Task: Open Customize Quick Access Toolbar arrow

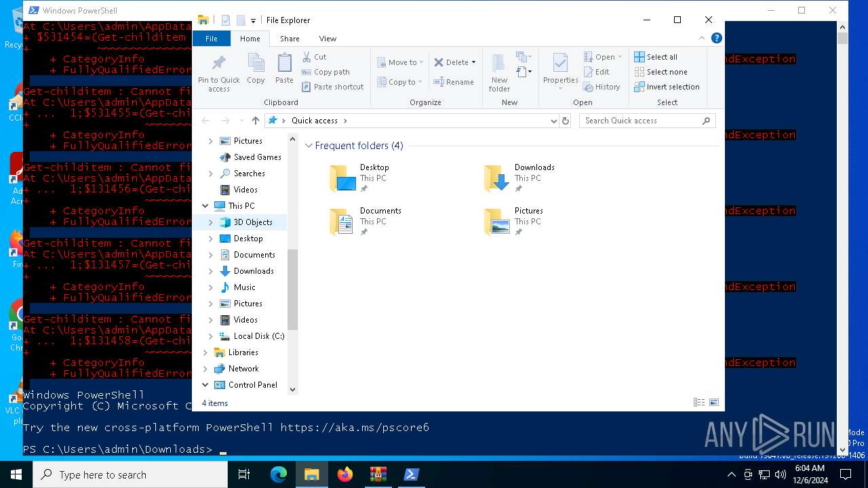Action: pos(253,21)
